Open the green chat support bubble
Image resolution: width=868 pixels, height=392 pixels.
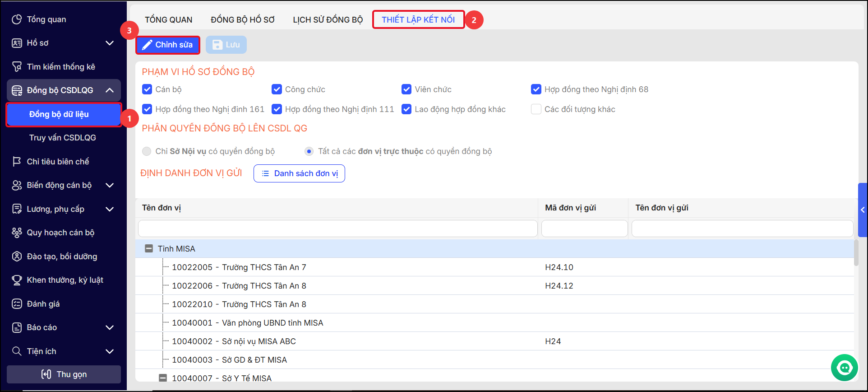pyautogui.click(x=844, y=368)
